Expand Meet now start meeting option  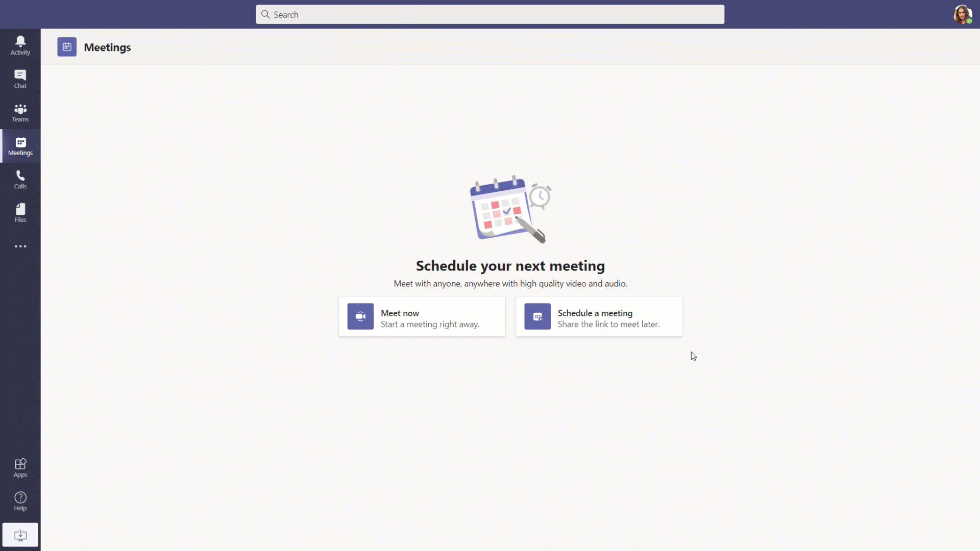click(422, 317)
